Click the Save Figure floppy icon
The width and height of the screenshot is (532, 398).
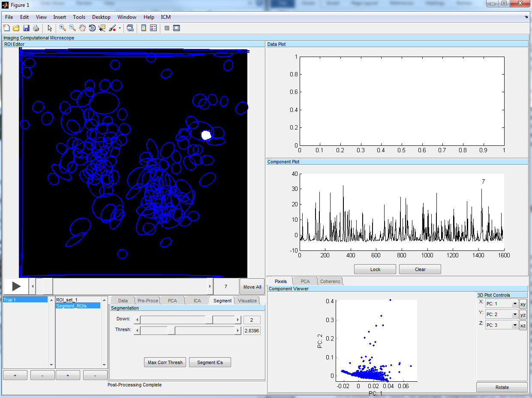(26, 28)
